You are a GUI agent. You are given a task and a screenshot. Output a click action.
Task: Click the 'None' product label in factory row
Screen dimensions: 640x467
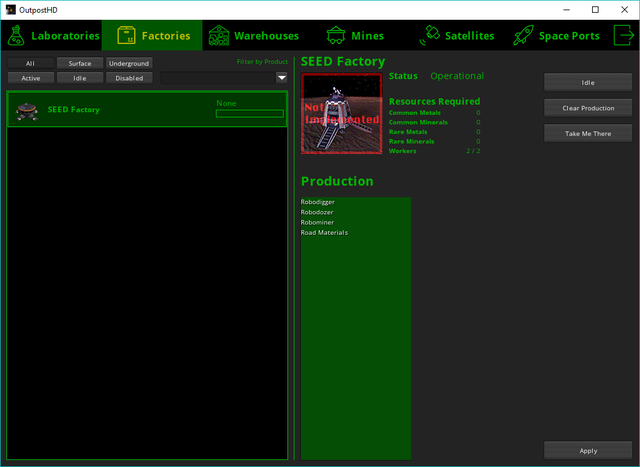(226, 103)
